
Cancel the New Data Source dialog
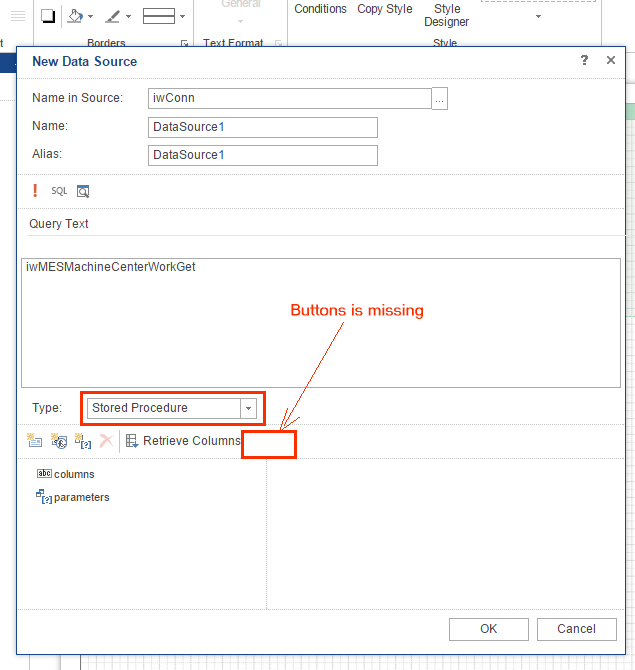point(576,629)
